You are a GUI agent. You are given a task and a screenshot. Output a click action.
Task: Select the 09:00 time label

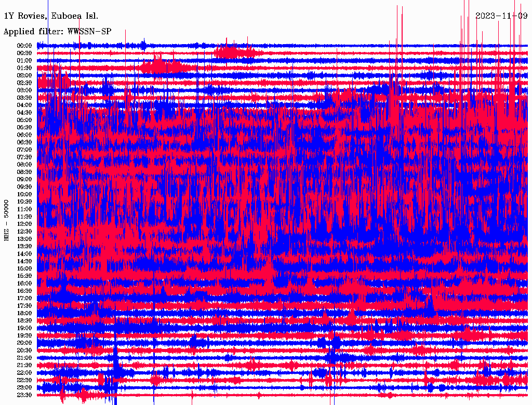24,180
